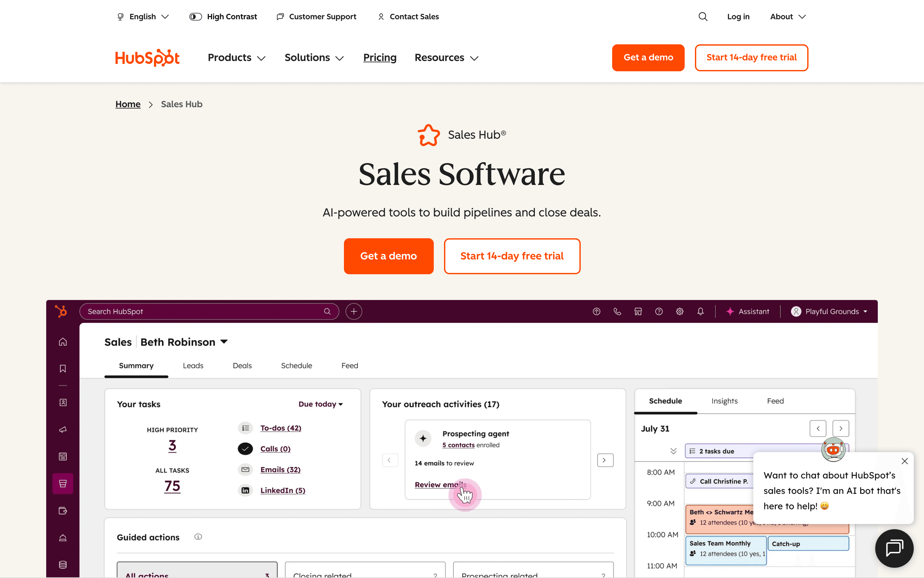
Task: Click the chatbot avatar above the message
Action: [833, 450]
